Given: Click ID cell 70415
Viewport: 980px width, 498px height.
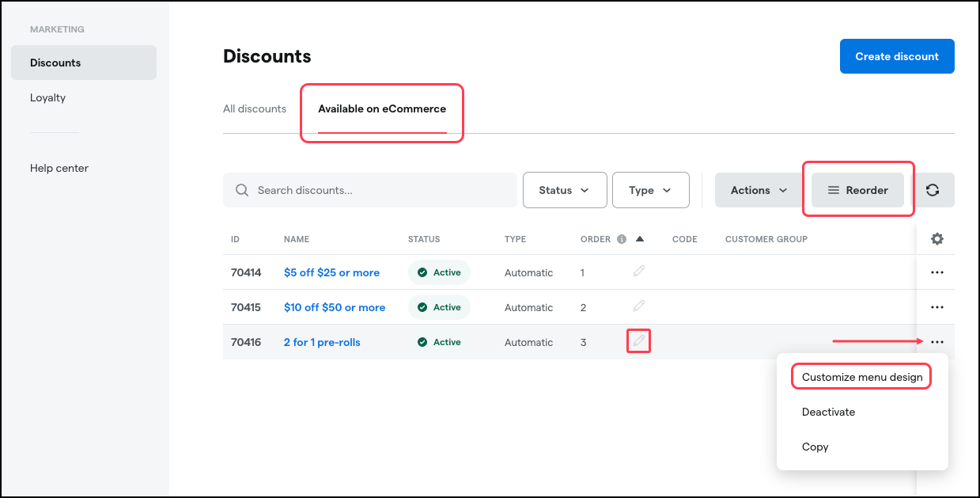Looking at the screenshot, I should (x=246, y=307).
